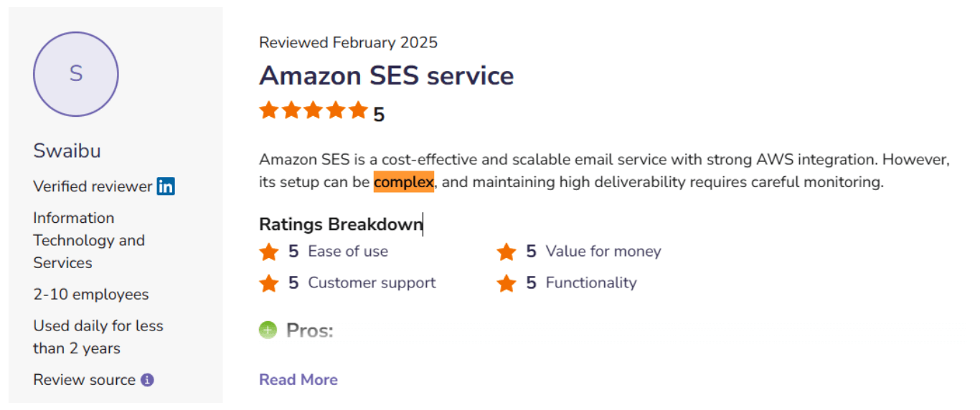
Task: Click the Verified reviewer label
Action: coord(93,186)
